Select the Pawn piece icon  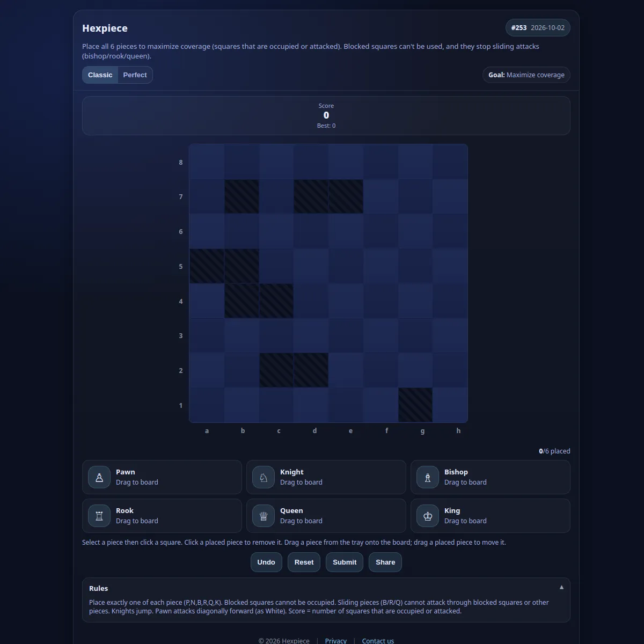tap(99, 477)
